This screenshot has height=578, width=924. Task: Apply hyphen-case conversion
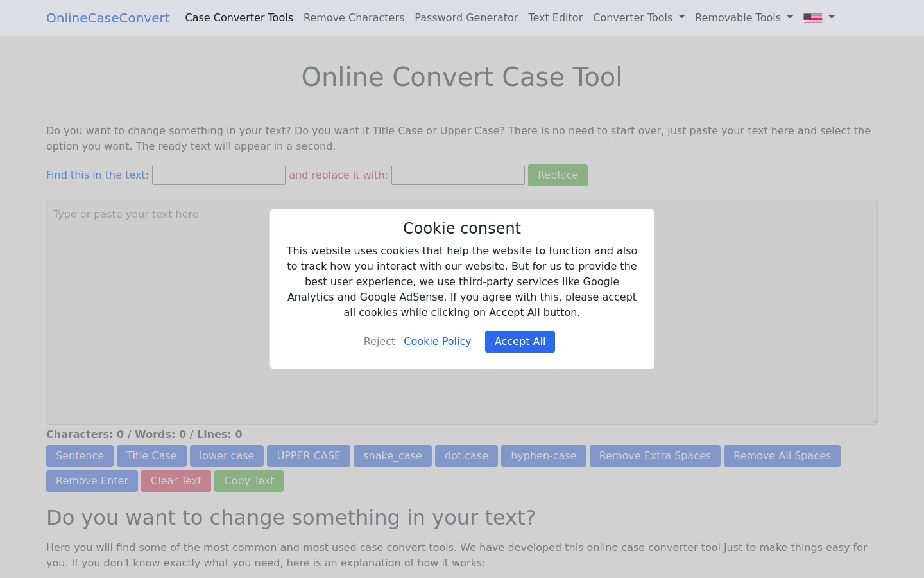click(543, 455)
